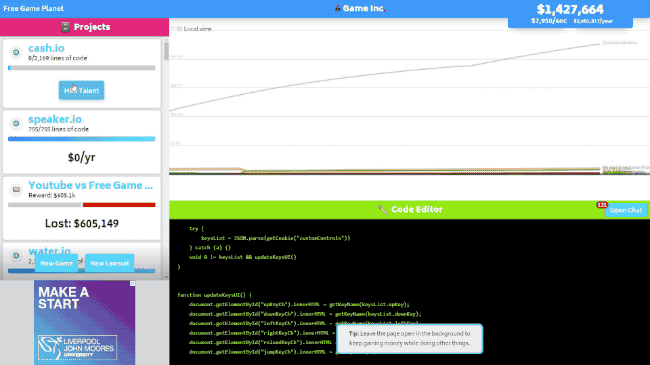The width and height of the screenshot is (650, 365).
Task: Click the speaker.io project round icon
Action: click(x=16, y=124)
